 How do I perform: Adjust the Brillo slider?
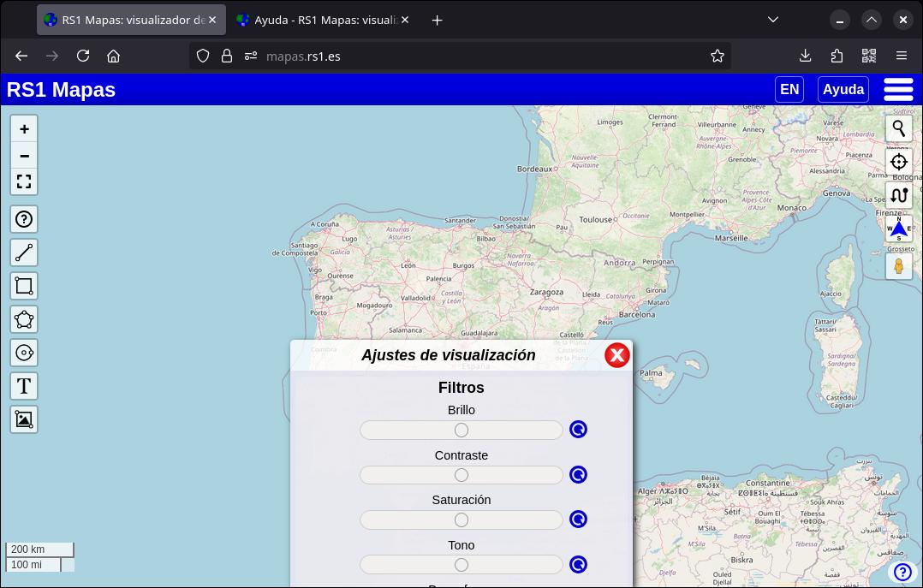pyautogui.click(x=461, y=431)
